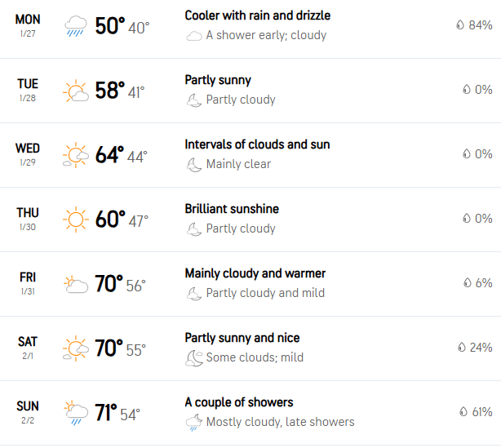Click the raindrop icon beside 84%
The width and height of the screenshot is (501, 448).
tap(460, 25)
